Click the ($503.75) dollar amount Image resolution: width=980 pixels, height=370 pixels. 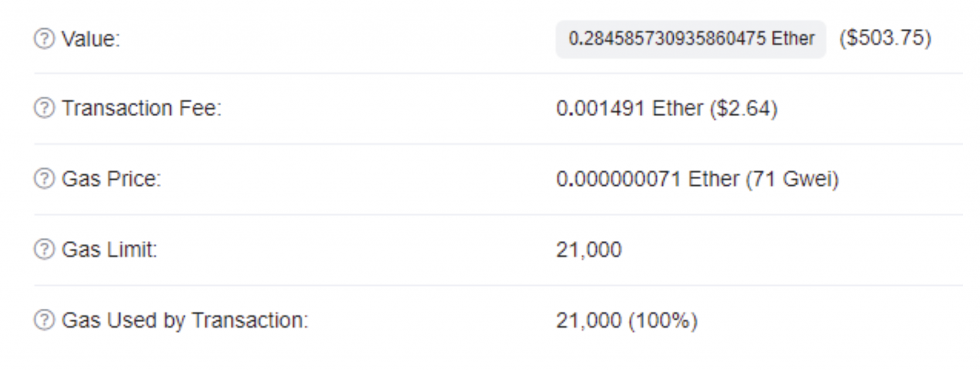885,38
